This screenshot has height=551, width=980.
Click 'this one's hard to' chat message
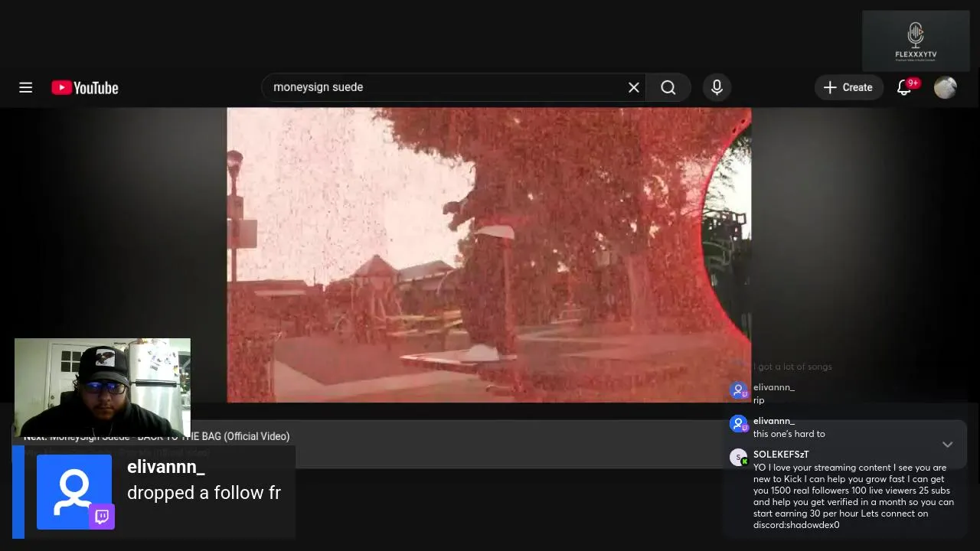[x=789, y=434]
